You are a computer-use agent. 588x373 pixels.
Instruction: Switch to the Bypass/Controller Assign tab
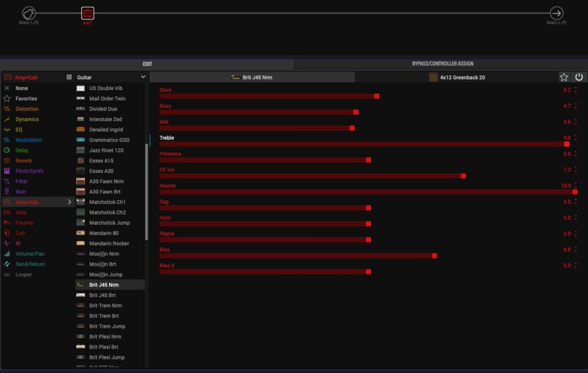[x=442, y=64]
